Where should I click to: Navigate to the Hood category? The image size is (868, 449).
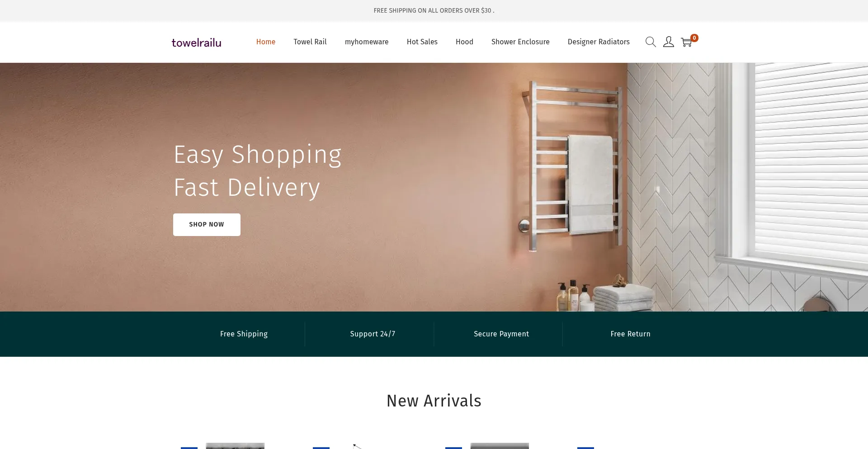[464, 42]
